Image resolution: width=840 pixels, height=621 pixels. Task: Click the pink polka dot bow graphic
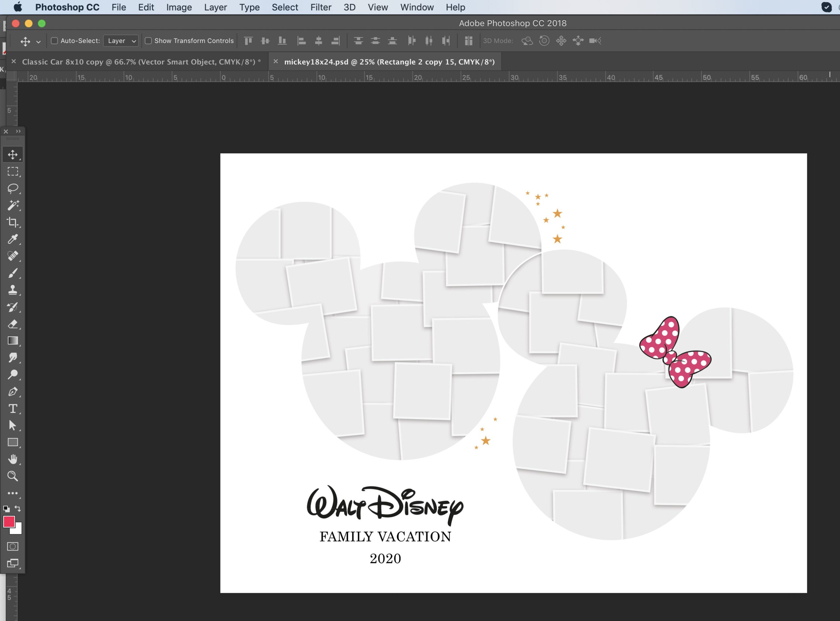click(675, 352)
